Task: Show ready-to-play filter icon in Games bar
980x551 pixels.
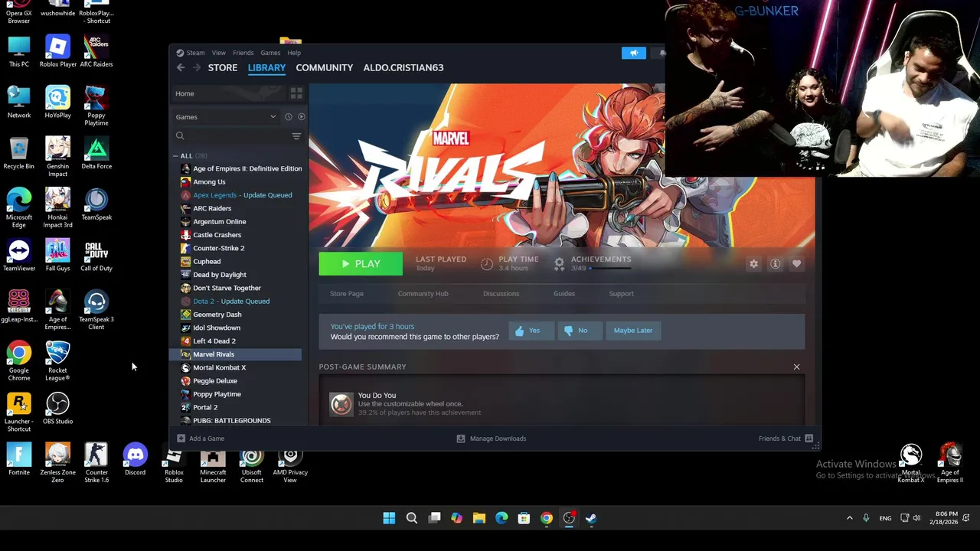Action: click(x=301, y=117)
